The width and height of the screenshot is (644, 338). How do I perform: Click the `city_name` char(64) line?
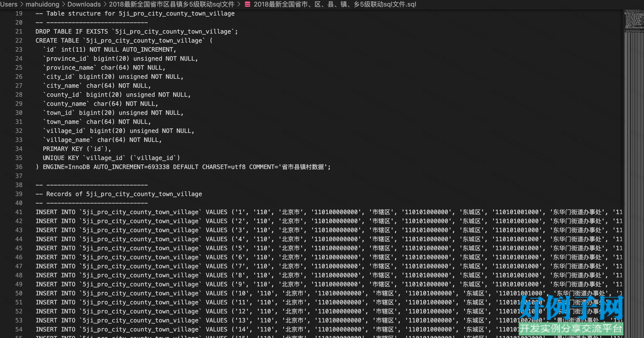pyautogui.click(x=97, y=86)
